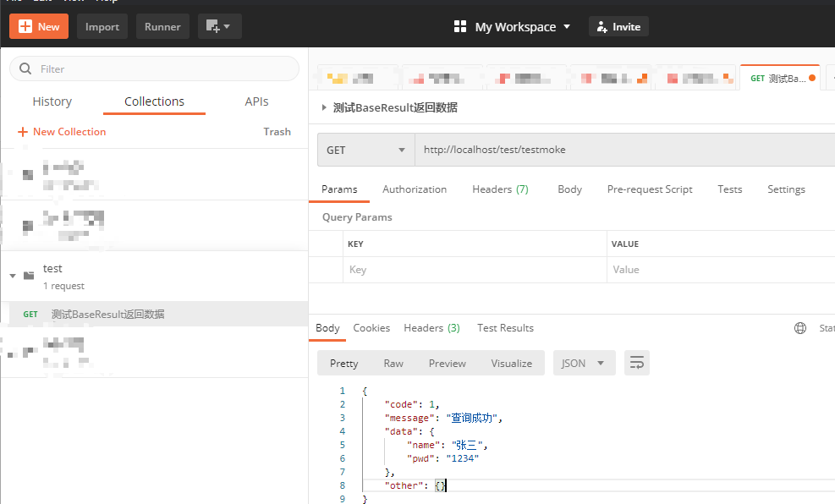835x504 pixels.
Task: Open the request Body tab
Action: (x=569, y=189)
